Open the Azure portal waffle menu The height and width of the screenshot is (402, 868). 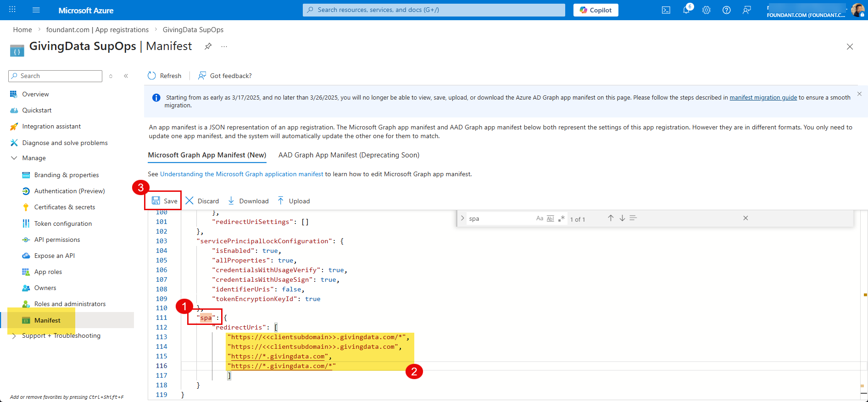[12, 10]
